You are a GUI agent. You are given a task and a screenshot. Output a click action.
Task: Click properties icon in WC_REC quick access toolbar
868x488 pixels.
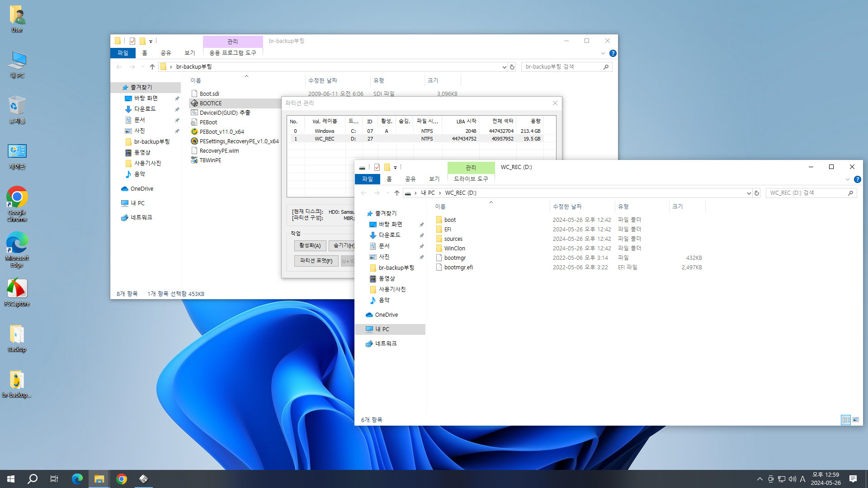click(377, 167)
